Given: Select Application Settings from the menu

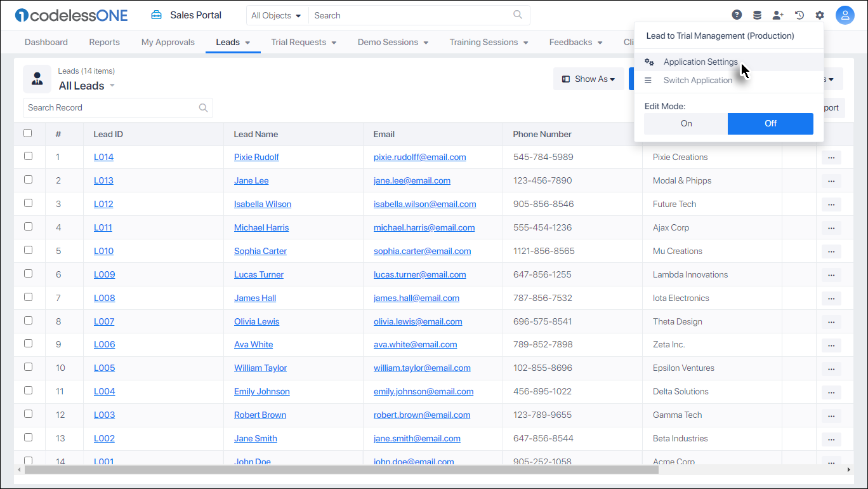Looking at the screenshot, I should tap(700, 62).
